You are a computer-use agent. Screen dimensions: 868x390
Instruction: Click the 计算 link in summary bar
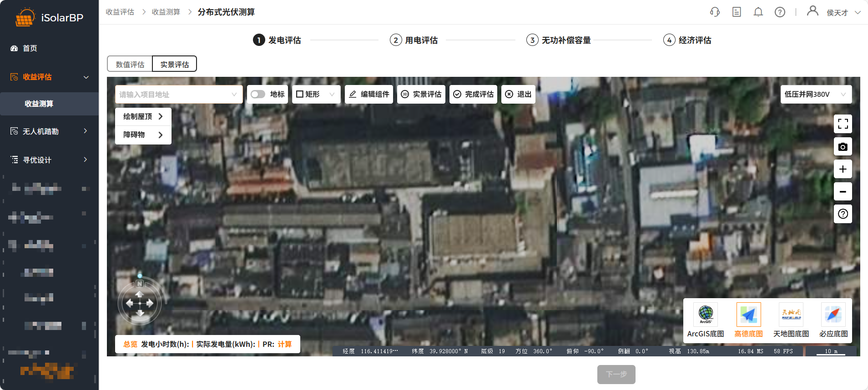coord(285,344)
